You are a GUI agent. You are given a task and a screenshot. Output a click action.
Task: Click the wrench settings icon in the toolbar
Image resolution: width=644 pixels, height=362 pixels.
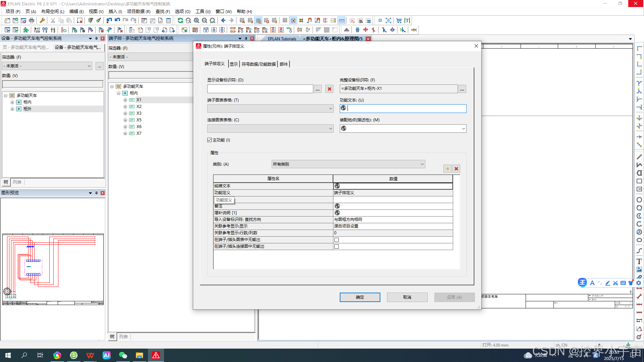pyautogui.click(x=42, y=21)
